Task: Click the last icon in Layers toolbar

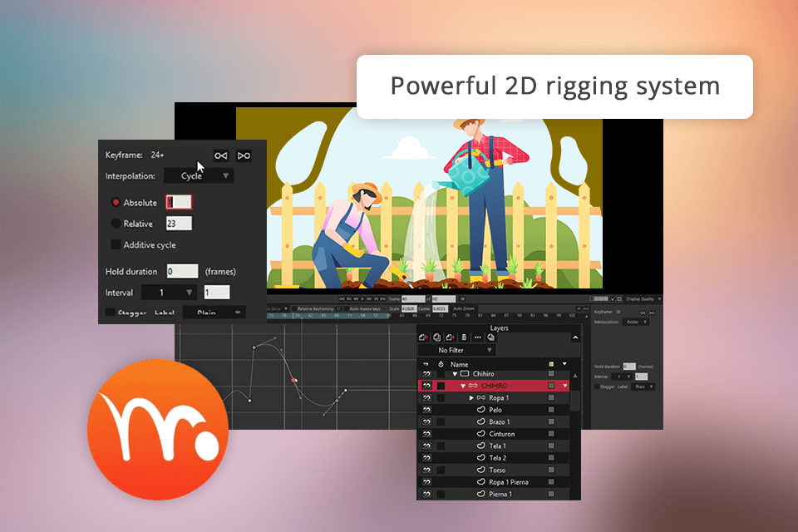Action: point(490,337)
